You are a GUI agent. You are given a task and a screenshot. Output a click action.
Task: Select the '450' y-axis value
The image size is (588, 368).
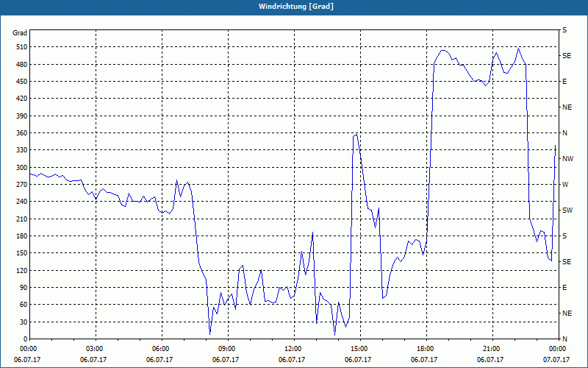click(22, 82)
